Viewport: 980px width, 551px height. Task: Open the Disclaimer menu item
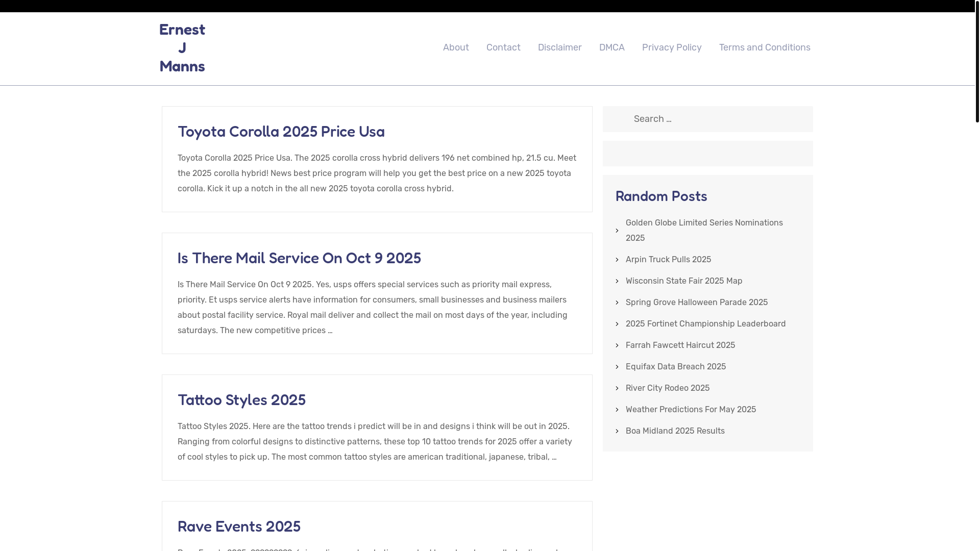559,47
